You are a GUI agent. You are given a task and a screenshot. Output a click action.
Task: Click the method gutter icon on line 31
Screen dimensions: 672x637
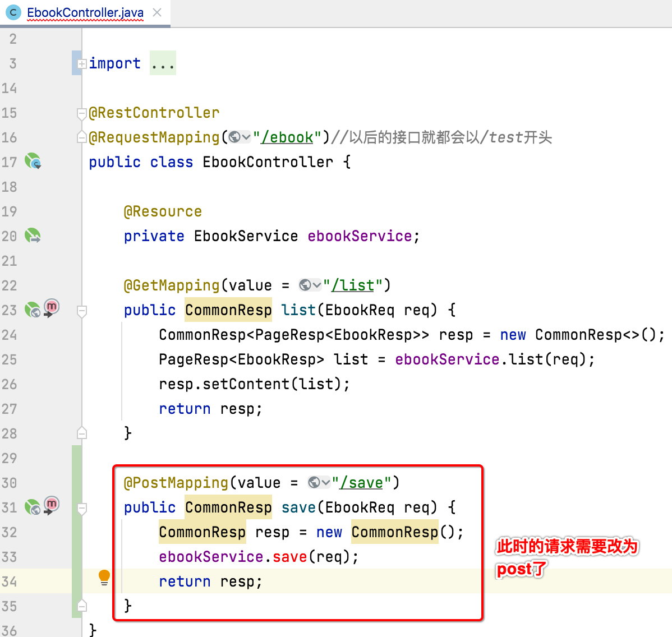(x=52, y=505)
